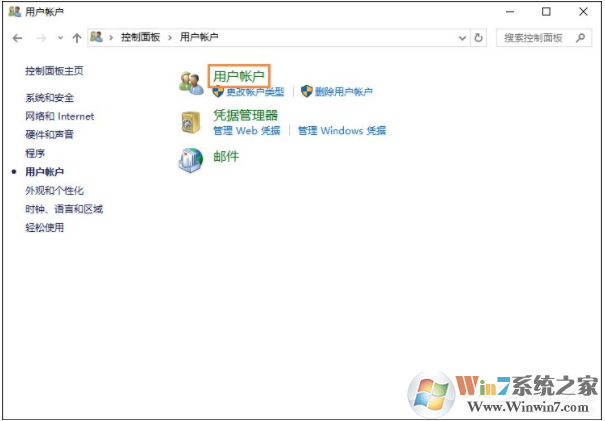
Task: Click the mail globe icon
Action: pos(191,160)
